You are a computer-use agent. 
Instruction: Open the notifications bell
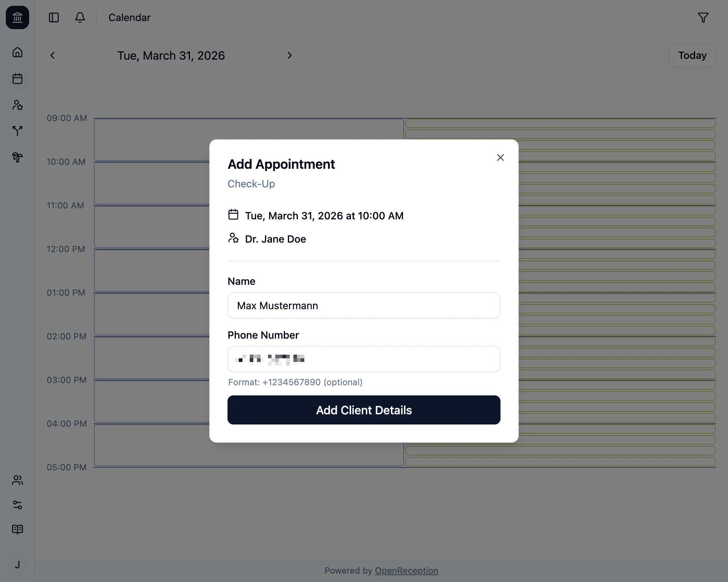click(x=80, y=17)
